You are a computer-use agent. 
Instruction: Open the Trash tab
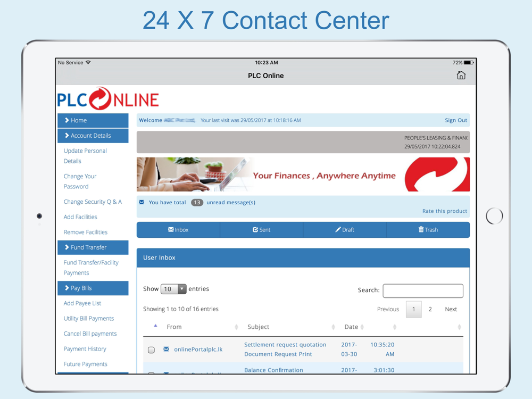pos(428,230)
